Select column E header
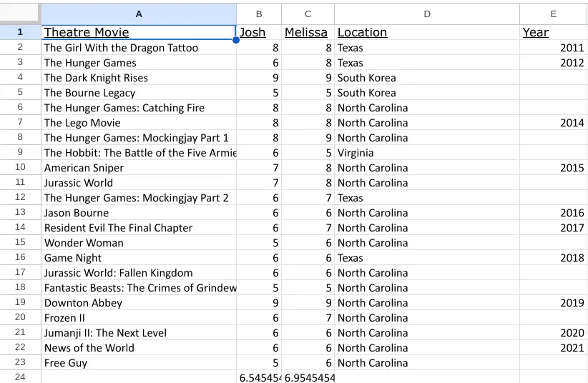 pos(554,14)
